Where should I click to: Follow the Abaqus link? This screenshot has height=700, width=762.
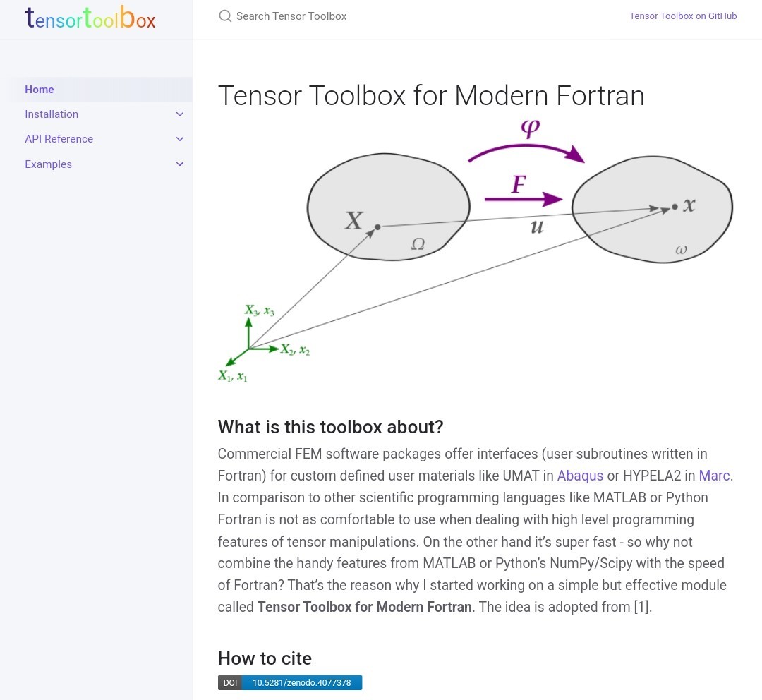coord(580,476)
